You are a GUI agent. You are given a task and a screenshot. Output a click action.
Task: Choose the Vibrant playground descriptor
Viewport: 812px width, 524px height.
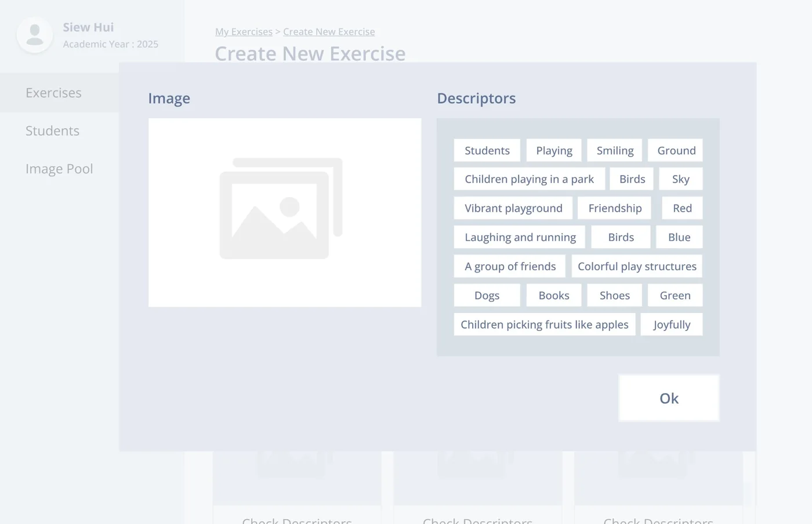click(x=513, y=208)
